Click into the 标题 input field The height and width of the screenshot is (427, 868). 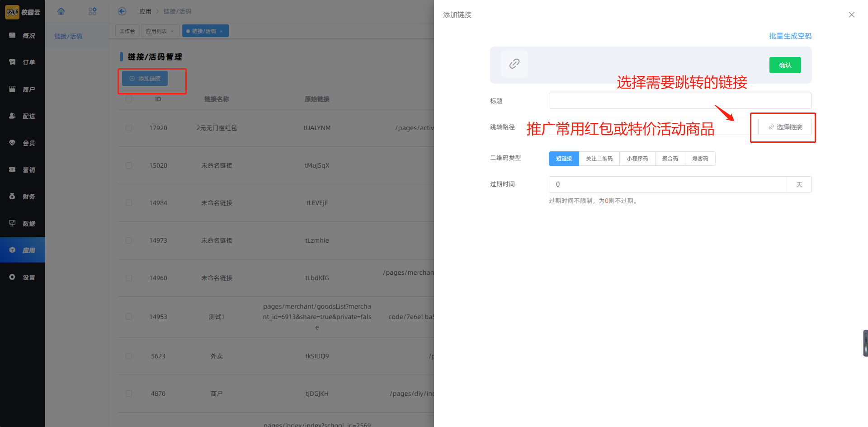(x=680, y=101)
